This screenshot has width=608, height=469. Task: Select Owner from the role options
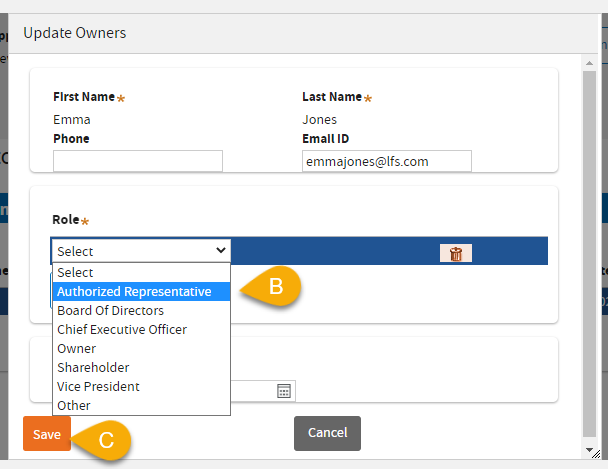click(141, 348)
